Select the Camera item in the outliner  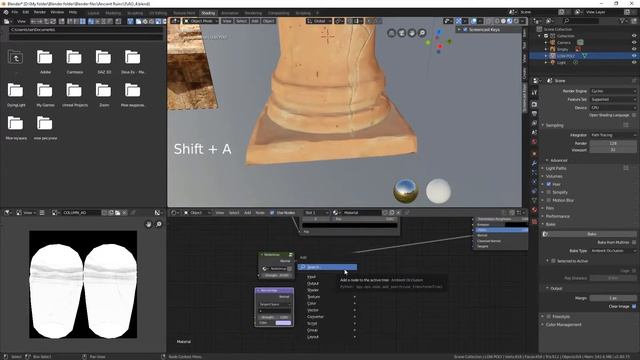point(564,42)
